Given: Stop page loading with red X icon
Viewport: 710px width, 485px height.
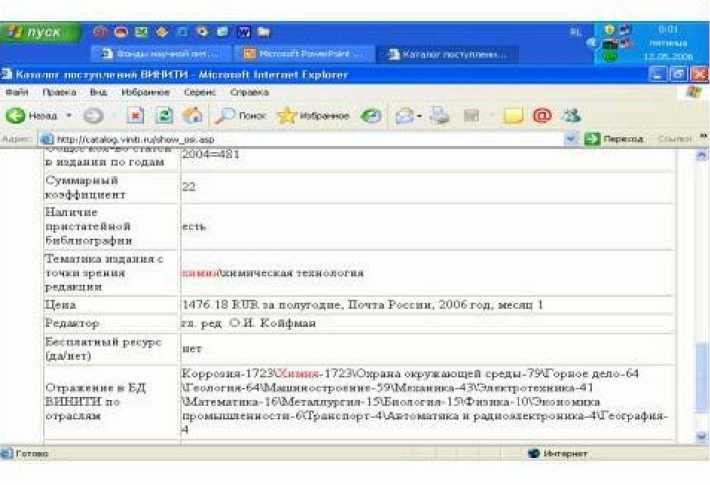Looking at the screenshot, I should [x=135, y=116].
